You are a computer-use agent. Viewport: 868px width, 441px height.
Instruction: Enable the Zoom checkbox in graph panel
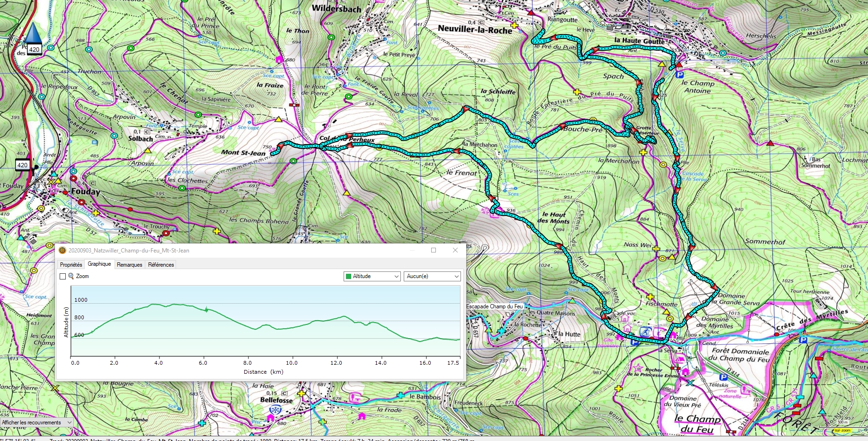62,276
